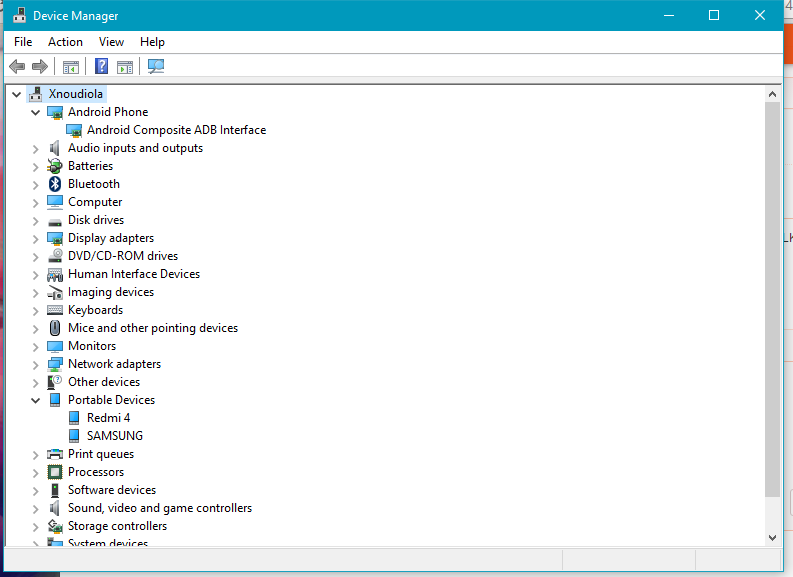Screen dimensions: 793x577
Task: Click the blue Help question mark icon
Action: click(x=101, y=67)
